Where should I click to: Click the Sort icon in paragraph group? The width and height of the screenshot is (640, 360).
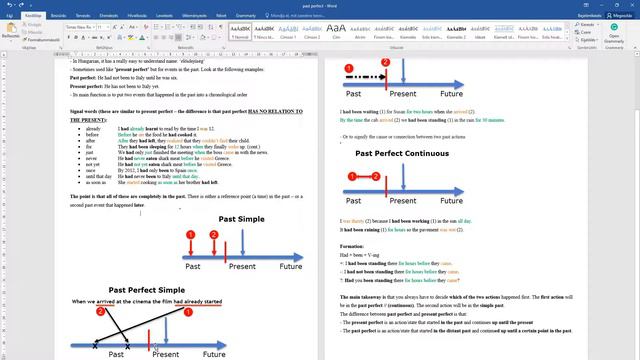click(x=211, y=27)
